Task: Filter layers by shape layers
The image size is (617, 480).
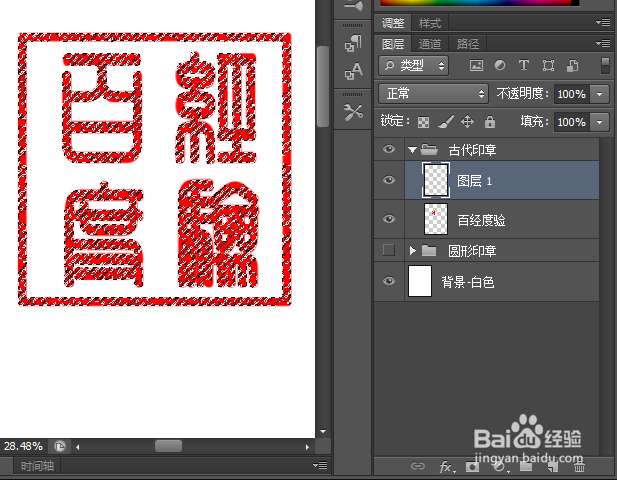Action: (548, 65)
